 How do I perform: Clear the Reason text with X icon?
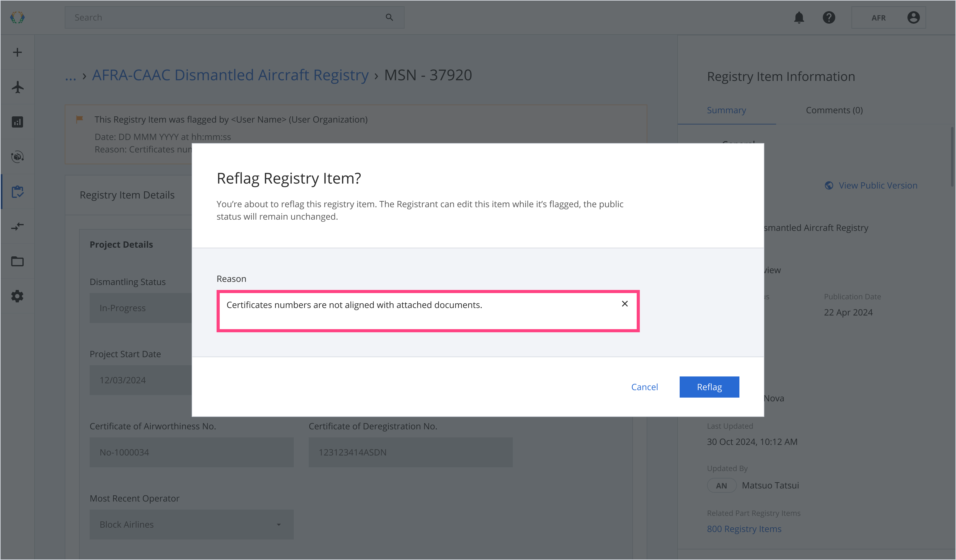pos(625,304)
